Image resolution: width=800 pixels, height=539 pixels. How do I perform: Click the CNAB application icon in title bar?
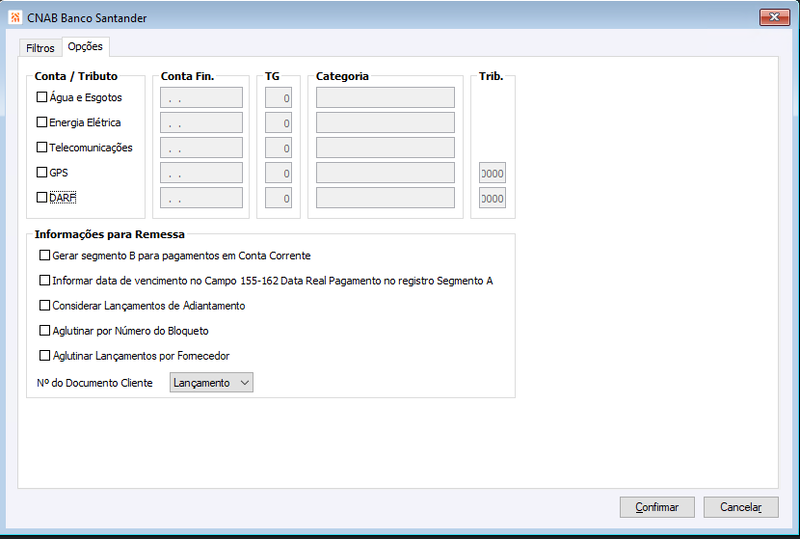[15, 17]
